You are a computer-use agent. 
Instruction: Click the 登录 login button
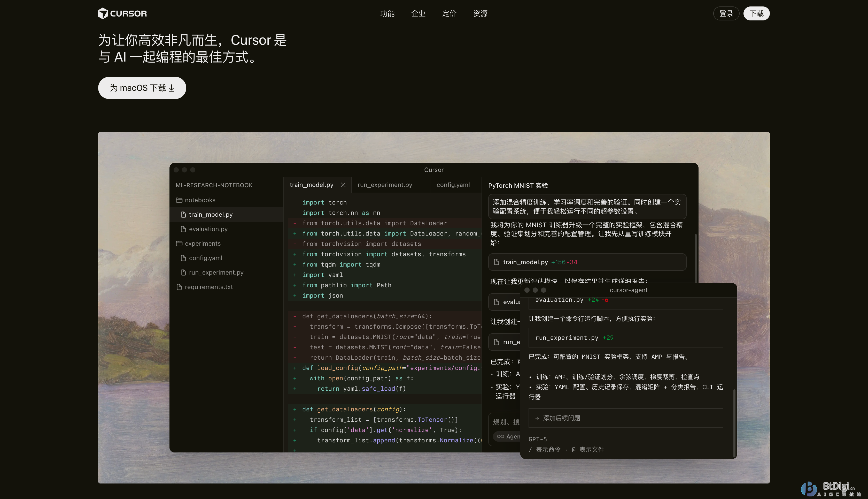pyautogui.click(x=726, y=13)
